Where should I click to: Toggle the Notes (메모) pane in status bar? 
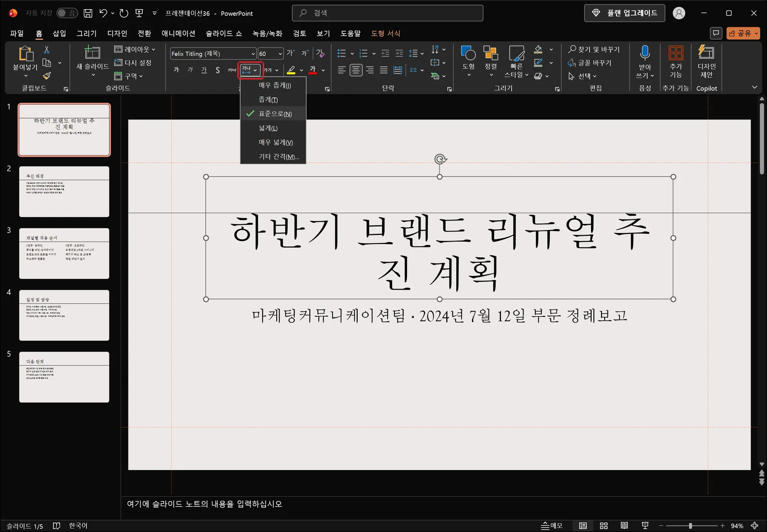click(552, 526)
